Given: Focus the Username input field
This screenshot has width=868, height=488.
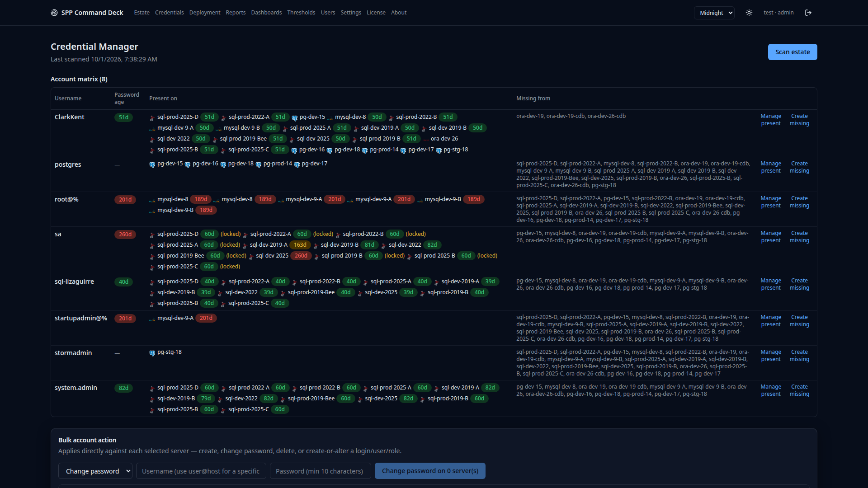Looking at the screenshot, I should coord(201,471).
